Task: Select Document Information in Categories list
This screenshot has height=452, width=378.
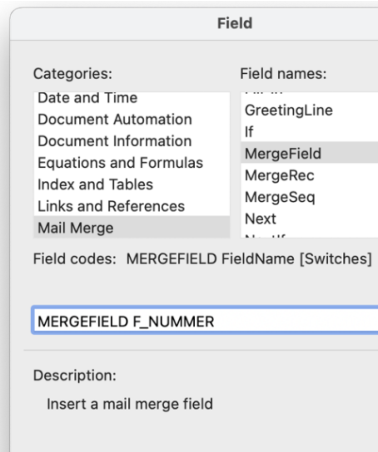Action: 132,141
